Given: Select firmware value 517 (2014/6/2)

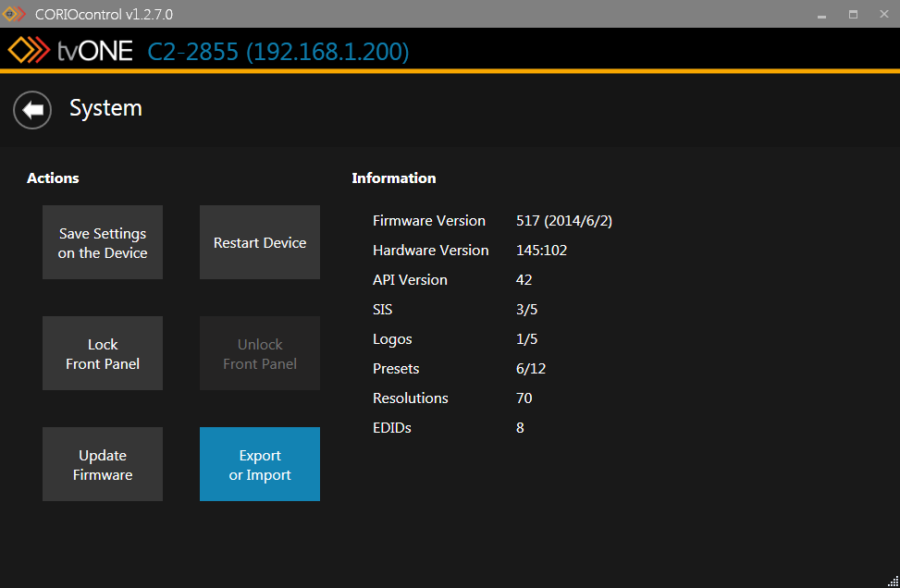Looking at the screenshot, I should [563, 221].
